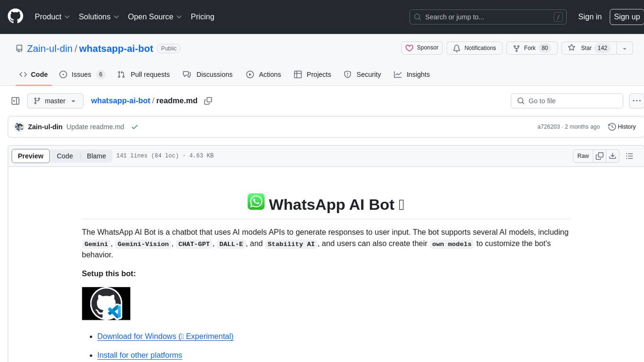Switch to the Issues tab
The height and width of the screenshot is (362, 644).
click(82, 74)
